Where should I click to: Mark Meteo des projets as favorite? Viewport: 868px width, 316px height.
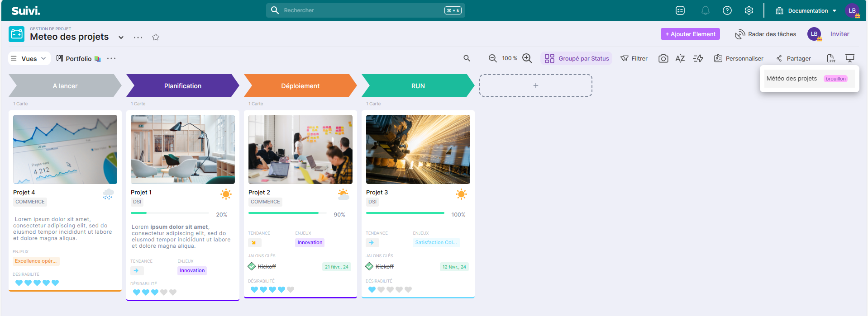tap(156, 37)
